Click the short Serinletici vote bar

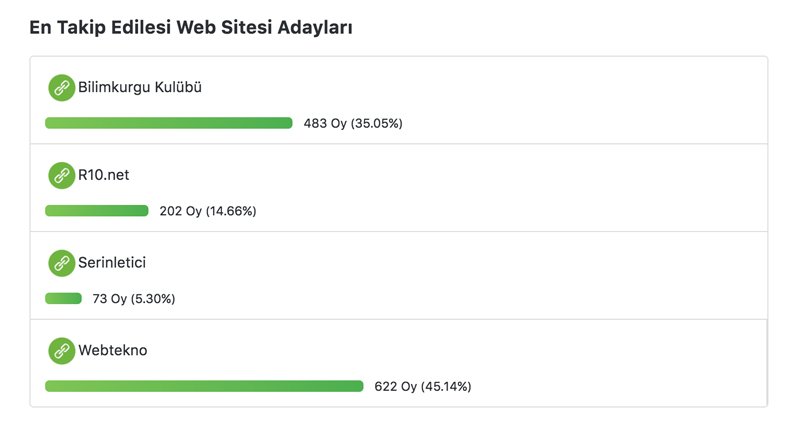[63, 298]
